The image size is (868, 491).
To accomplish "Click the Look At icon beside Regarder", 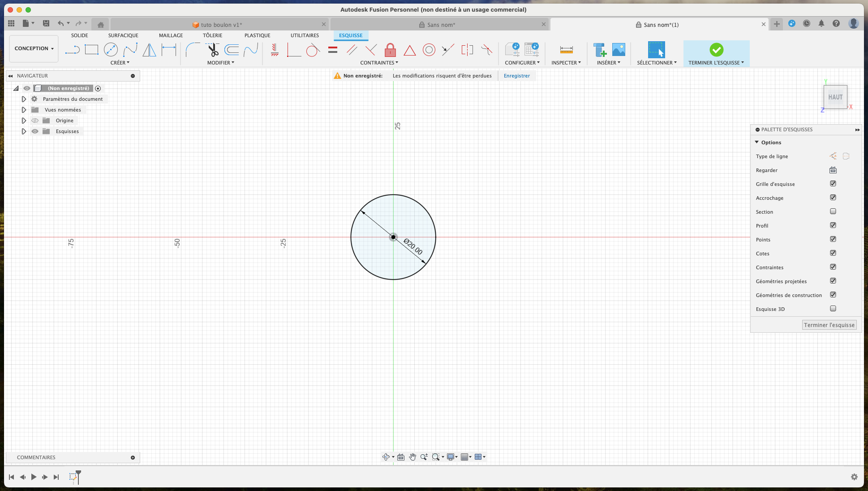I will 833,170.
